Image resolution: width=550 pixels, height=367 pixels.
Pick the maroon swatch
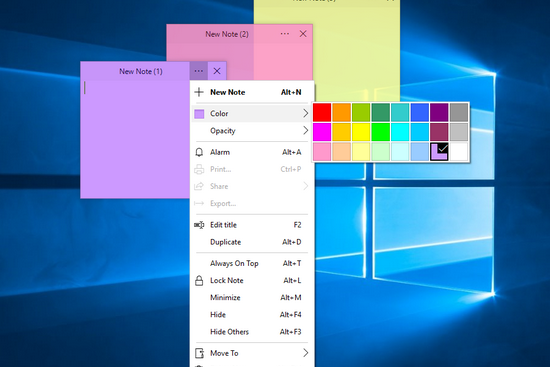(439, 132)
